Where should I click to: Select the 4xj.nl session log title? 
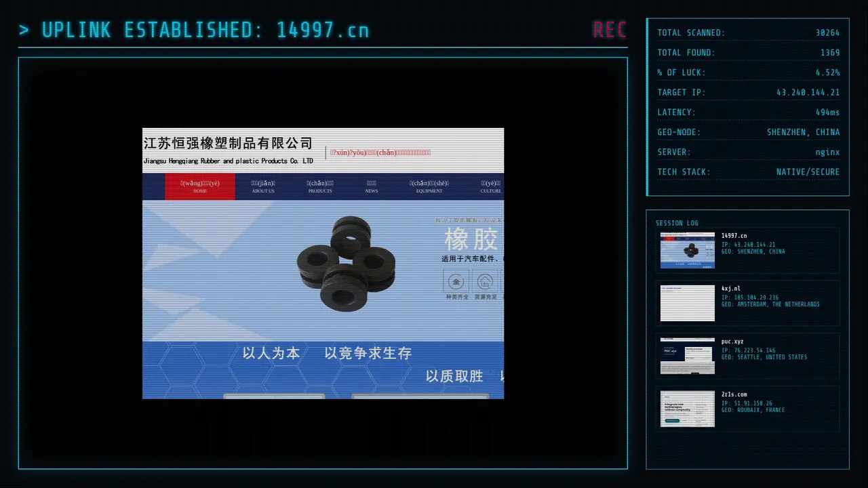(x=731, y=289)
